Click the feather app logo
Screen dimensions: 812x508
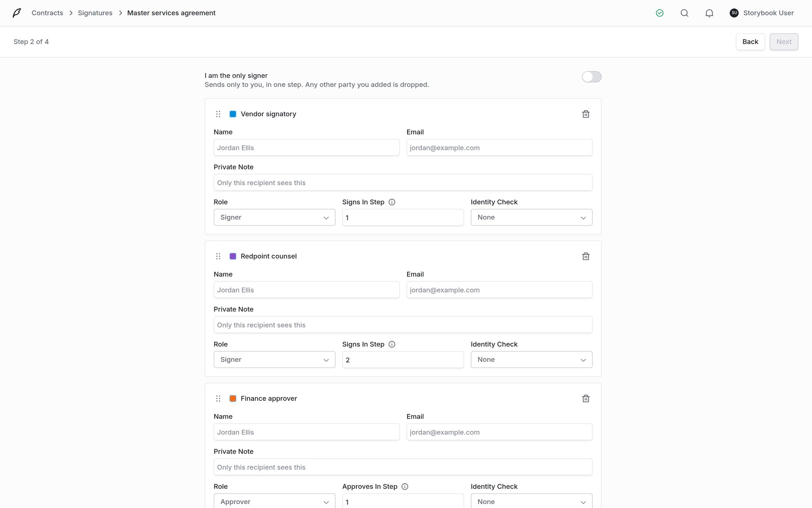tap(17, 13)
